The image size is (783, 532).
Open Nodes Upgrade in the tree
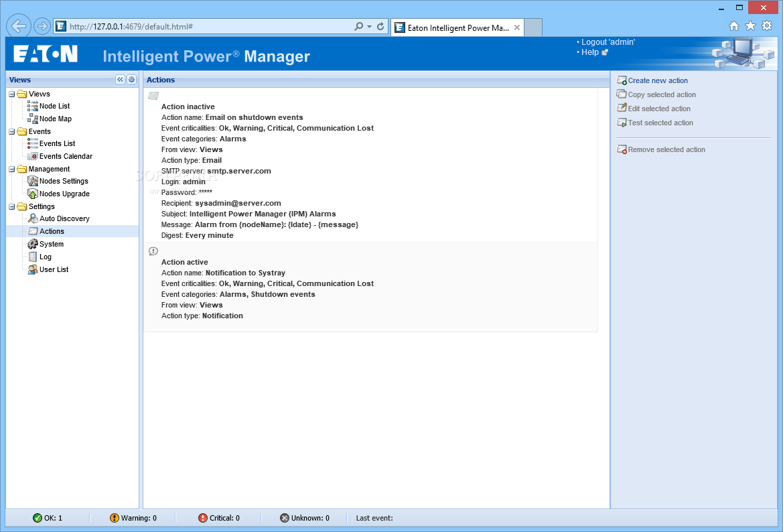point(64,194)
